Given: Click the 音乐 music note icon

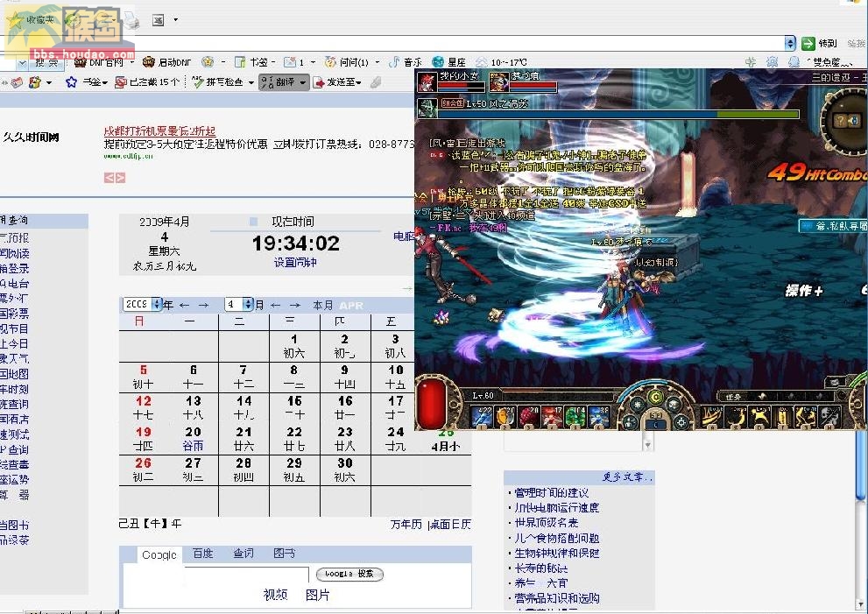Looking at the screenshot, I should (394, 62).
